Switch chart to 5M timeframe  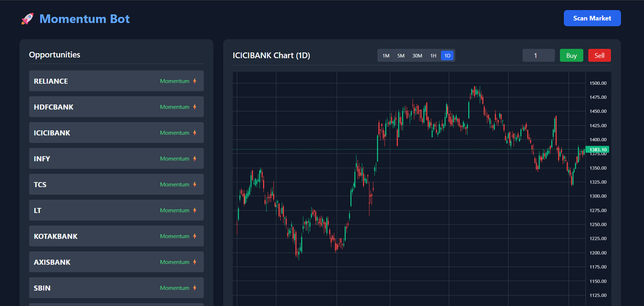pyautogui.click(x=401, y=56)
